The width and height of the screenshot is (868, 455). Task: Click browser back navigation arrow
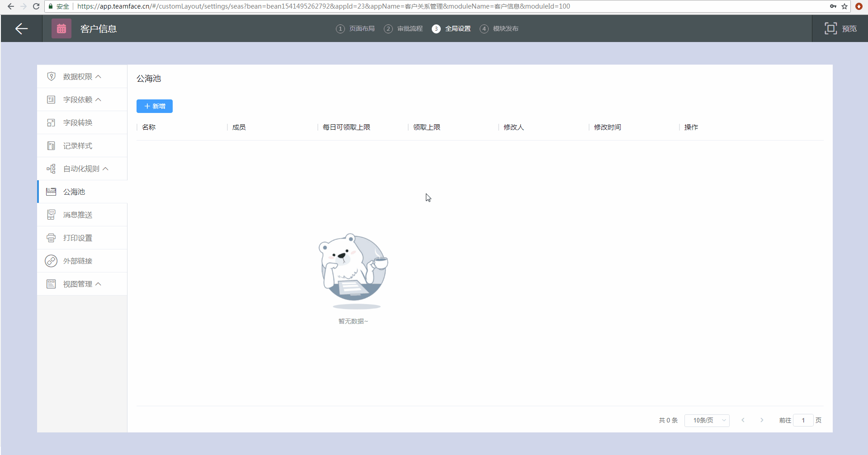coord(10,6)
